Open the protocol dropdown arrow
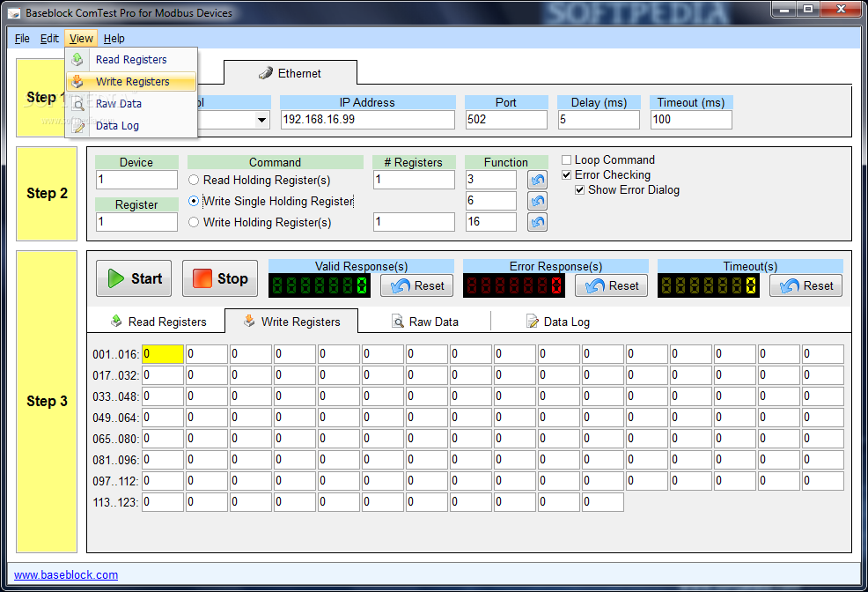 tap(261, 120)
